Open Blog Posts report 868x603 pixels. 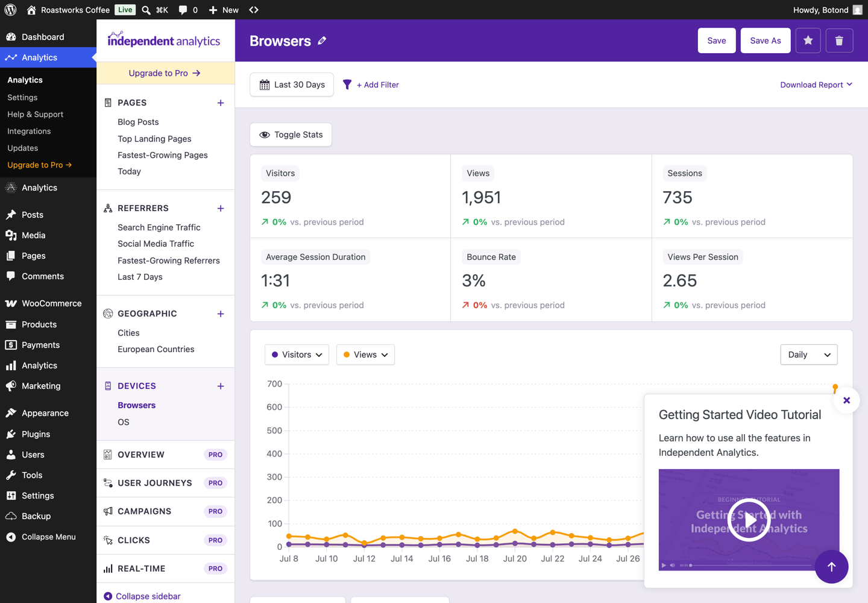pos(138,122)
